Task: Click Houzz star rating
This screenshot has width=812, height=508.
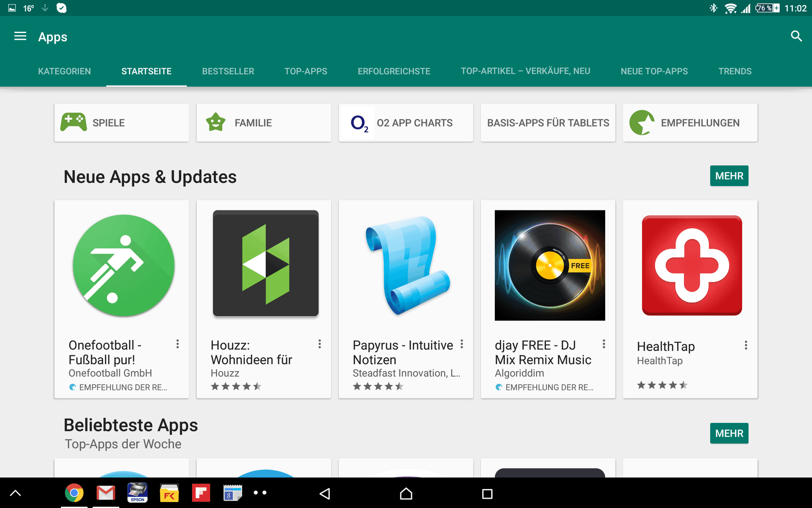Action: click(x=236, y=386)
